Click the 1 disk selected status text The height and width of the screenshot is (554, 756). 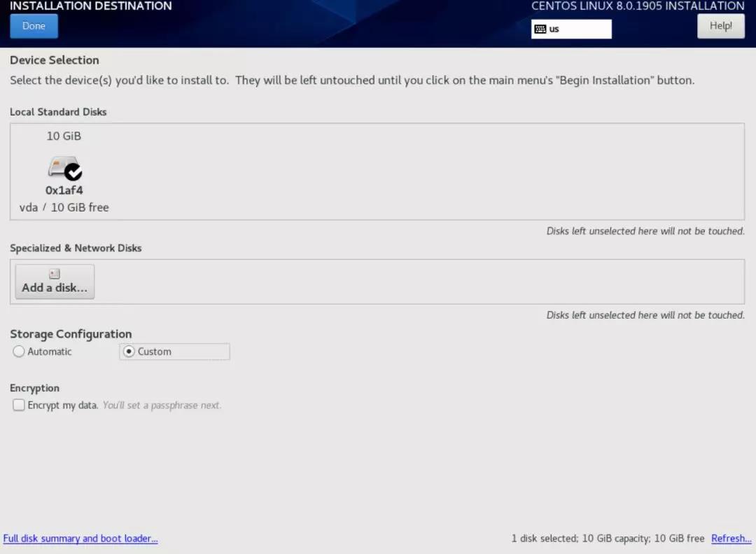tap(608, 539)
